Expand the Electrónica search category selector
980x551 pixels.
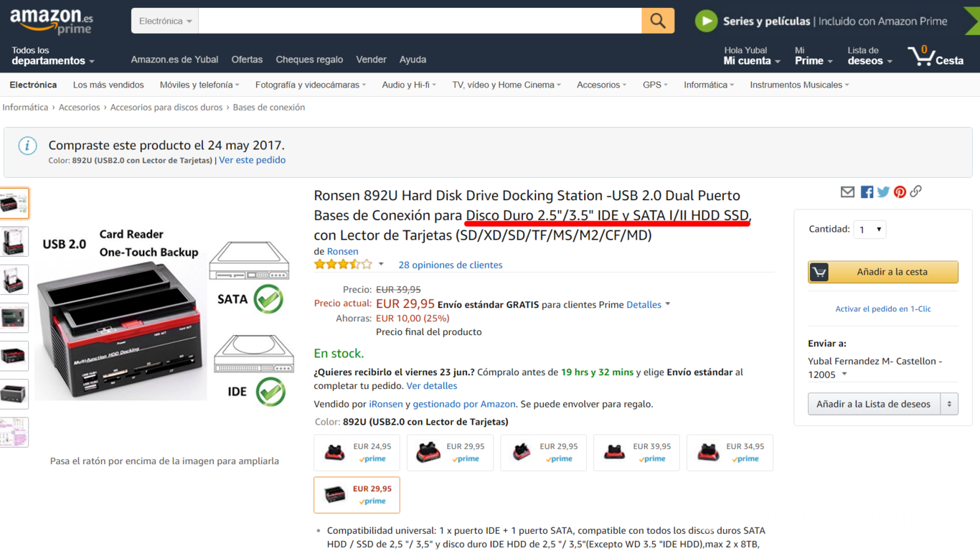tap(164, 21)
